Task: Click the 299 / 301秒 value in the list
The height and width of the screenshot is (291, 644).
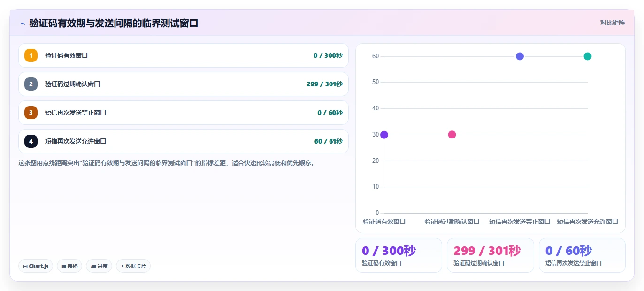Action: [324, 84]
